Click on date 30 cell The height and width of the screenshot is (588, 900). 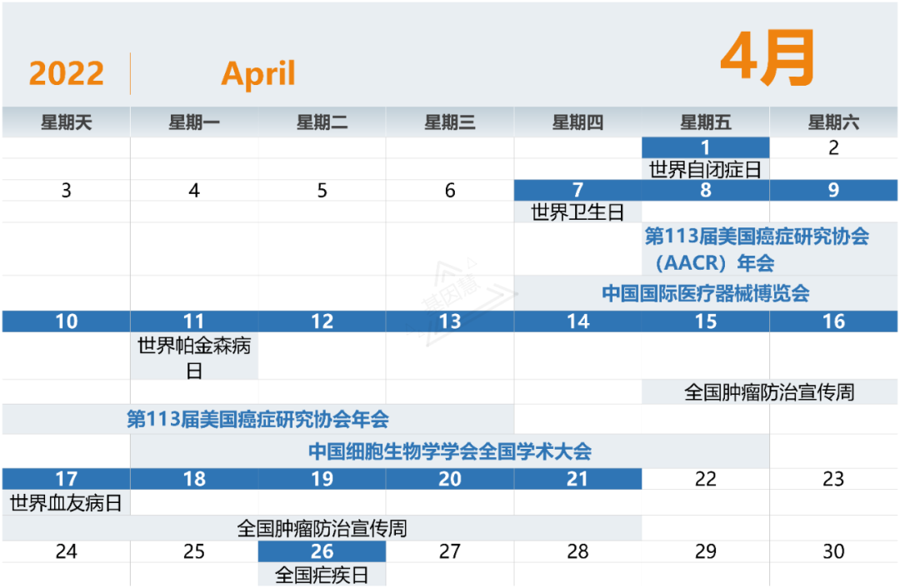click(833, 551)
